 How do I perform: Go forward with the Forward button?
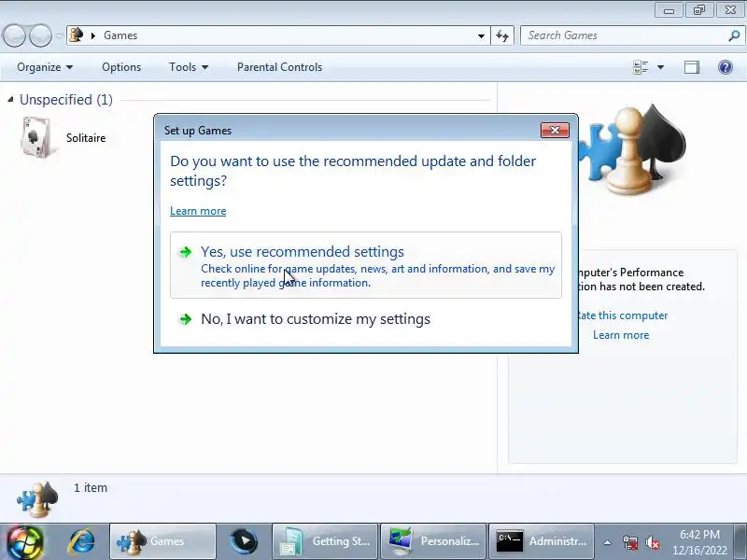40,35
